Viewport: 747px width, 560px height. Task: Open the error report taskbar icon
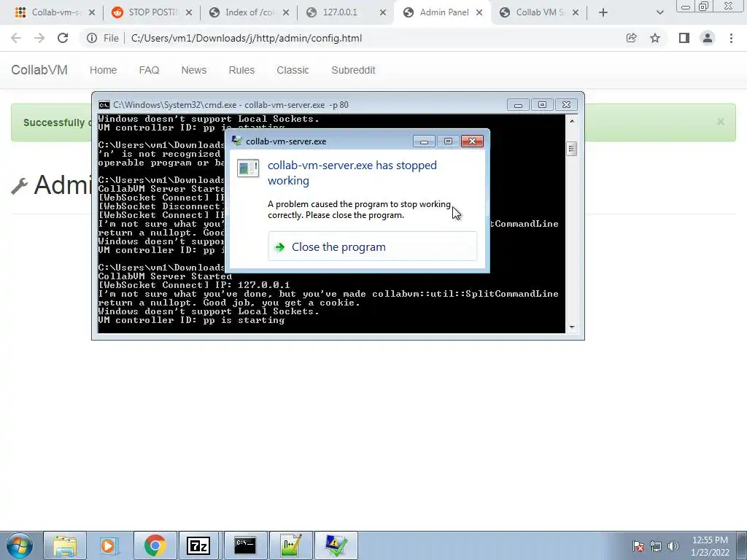coord(336,545)
